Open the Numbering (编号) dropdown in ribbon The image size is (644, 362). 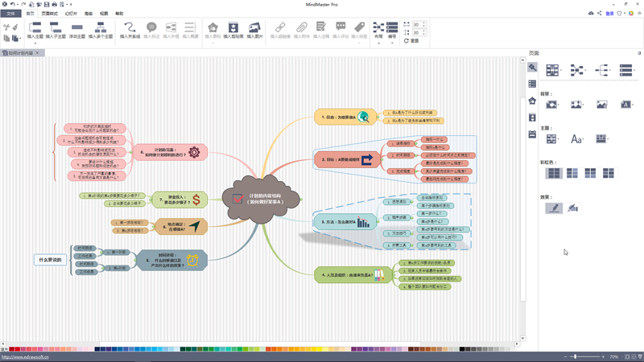click(392, 31)
